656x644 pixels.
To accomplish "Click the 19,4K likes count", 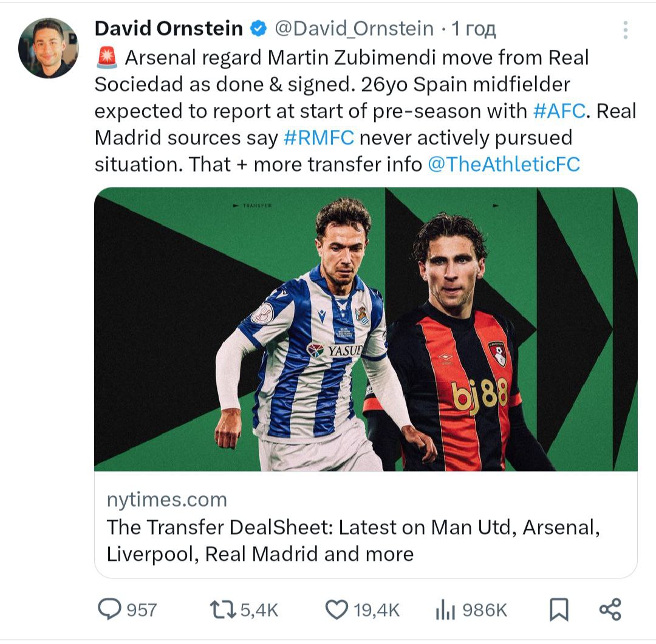I will (377, 610).
